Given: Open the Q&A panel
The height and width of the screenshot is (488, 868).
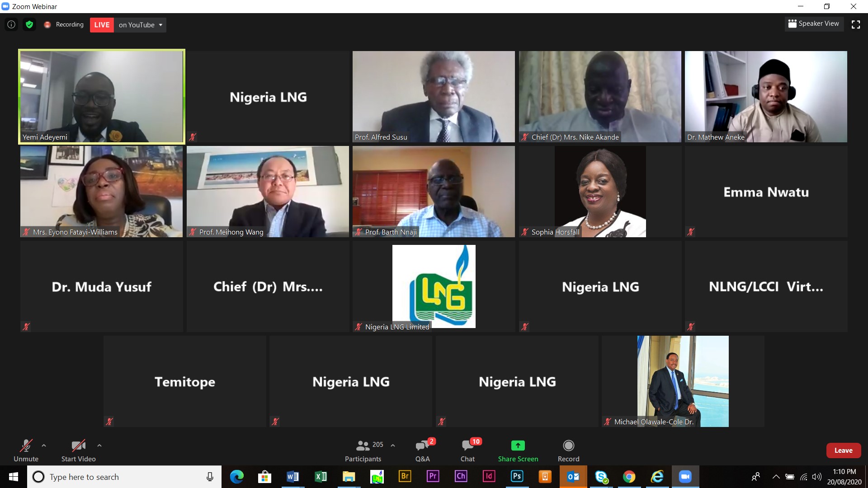Looking at the screenshot, I should [x=423, y=450].
